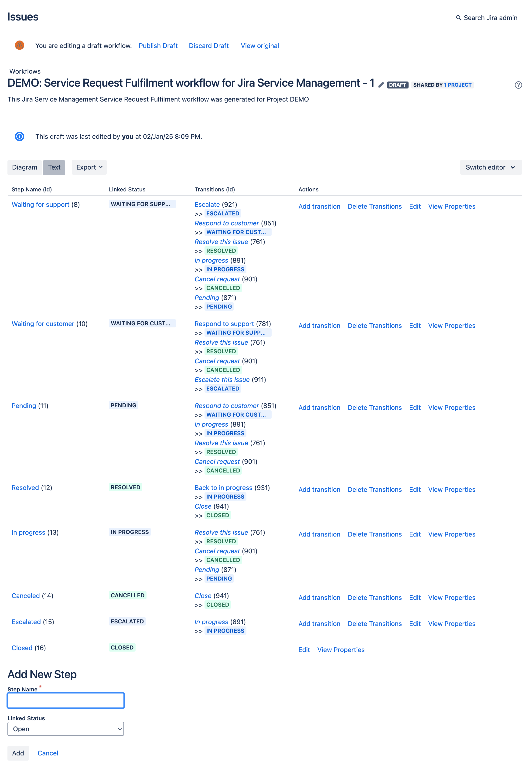
Task: View Properties of Escalated step
Action: [x=452, y=624]
